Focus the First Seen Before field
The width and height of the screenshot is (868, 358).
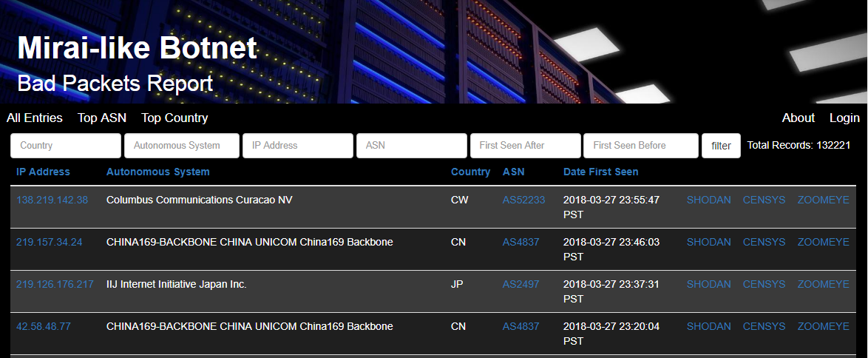[640, 146]
